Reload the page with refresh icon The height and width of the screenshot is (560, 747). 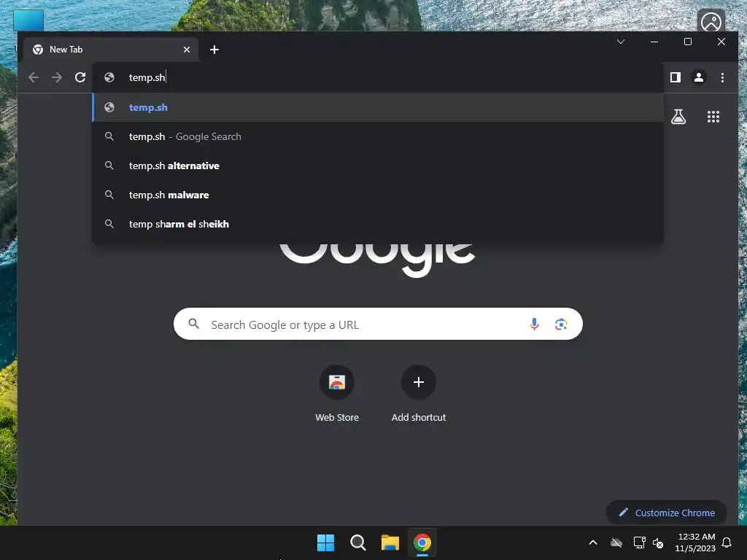[80, 77]
